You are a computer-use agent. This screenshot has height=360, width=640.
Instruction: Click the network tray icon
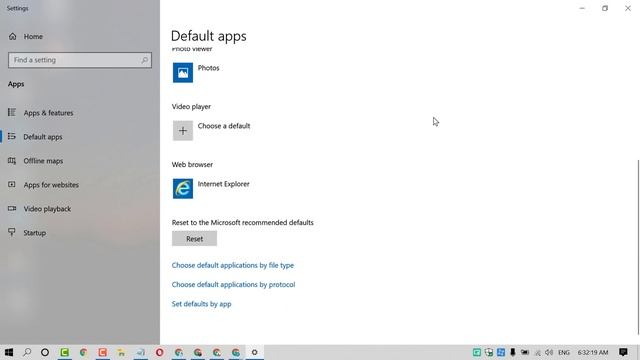tap(538, 352)
